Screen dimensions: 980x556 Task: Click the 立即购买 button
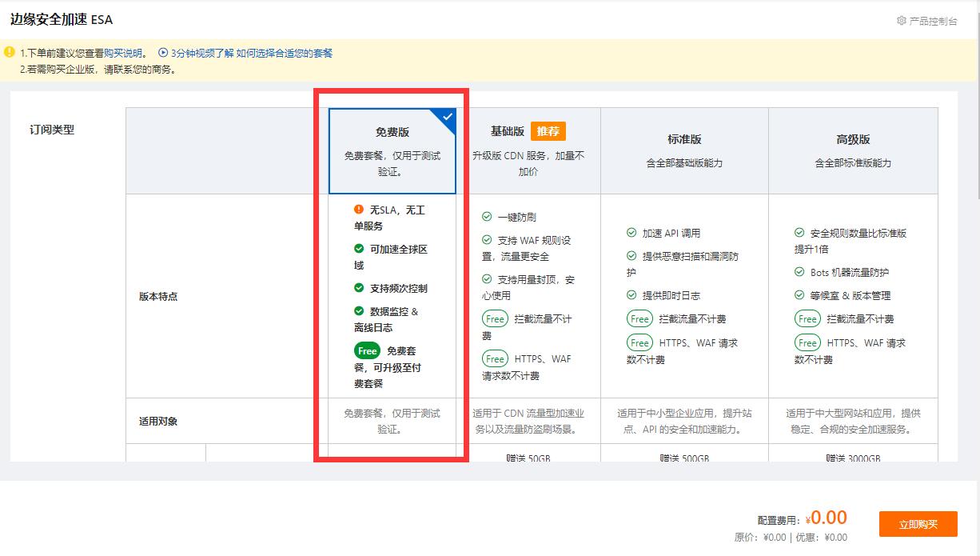pos(918,523)
